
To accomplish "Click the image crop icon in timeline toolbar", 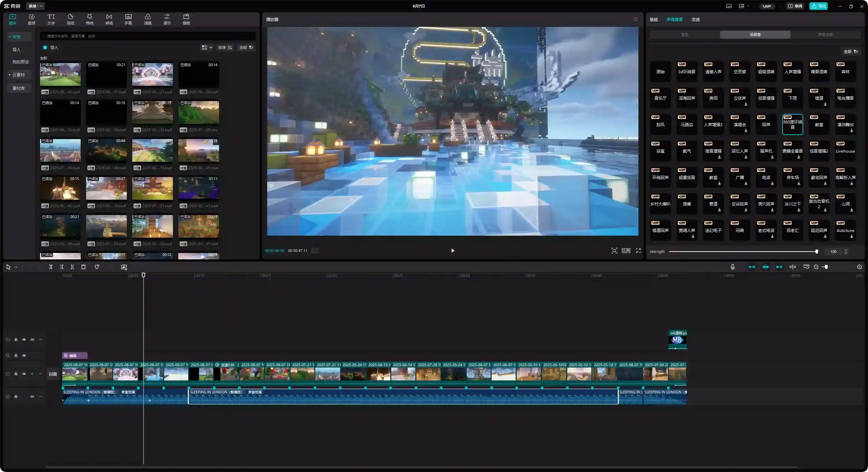I will pyautogui.click(x=124, y=267).
